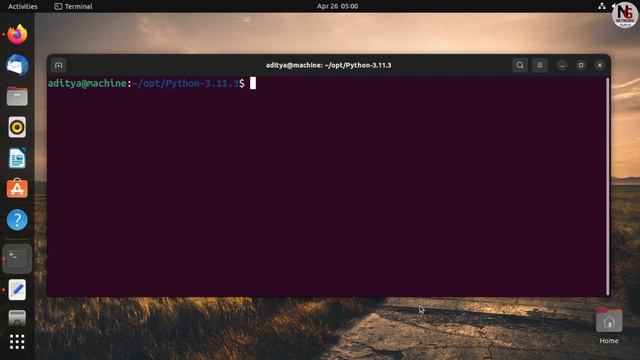Open the Files manager in the dock
Screen dimensions: 640x360
click(x=17, y=96)
